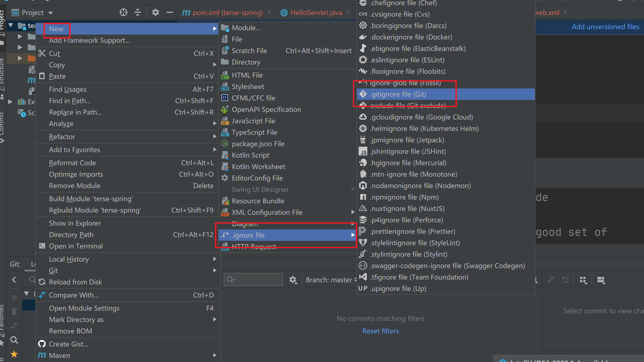Click the Add unversioned files link
Screen dimensions: 644x362
tap(605, 27)
